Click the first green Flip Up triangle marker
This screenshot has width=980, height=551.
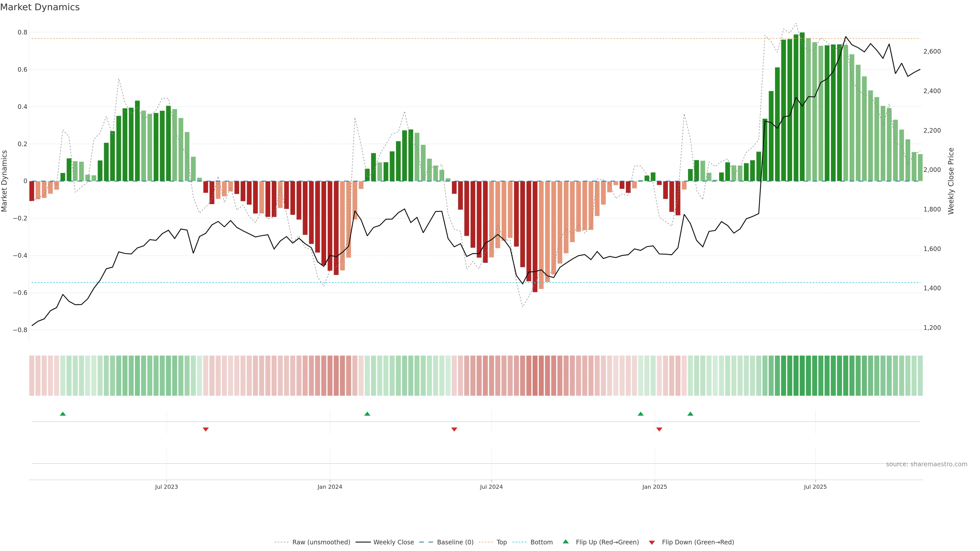click(x=63, y=414)
